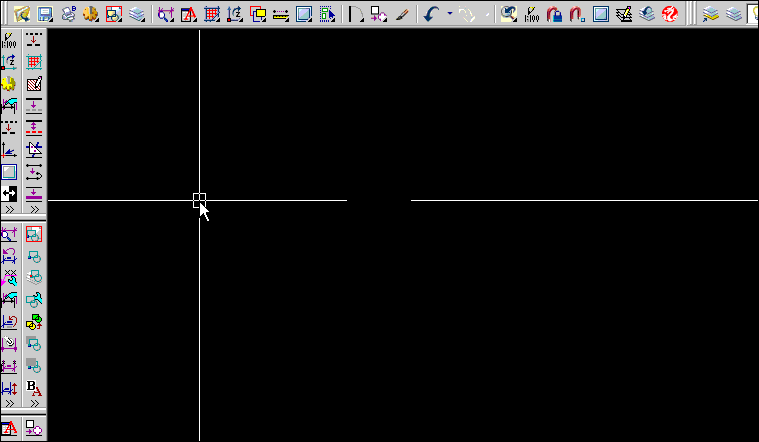This screenshot has width=759, height=442.
Task: Click the red letter A icon at the palette bottom
Action: [x=9, y=428]
